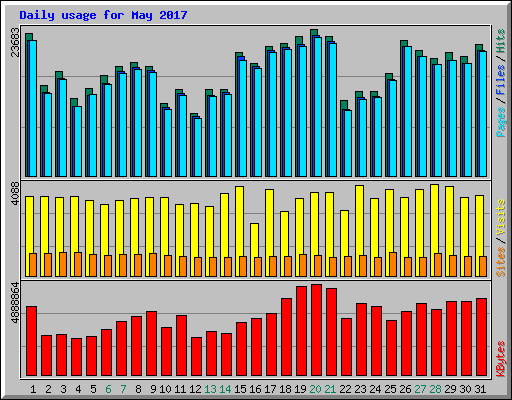Screen dimensions: 512x400
Task: Click green weekend day label 20
Action: point(315,389)
